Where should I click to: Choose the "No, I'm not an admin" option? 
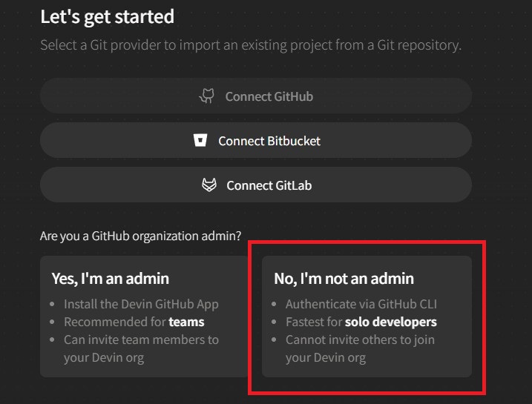click(x=367, y=317)
